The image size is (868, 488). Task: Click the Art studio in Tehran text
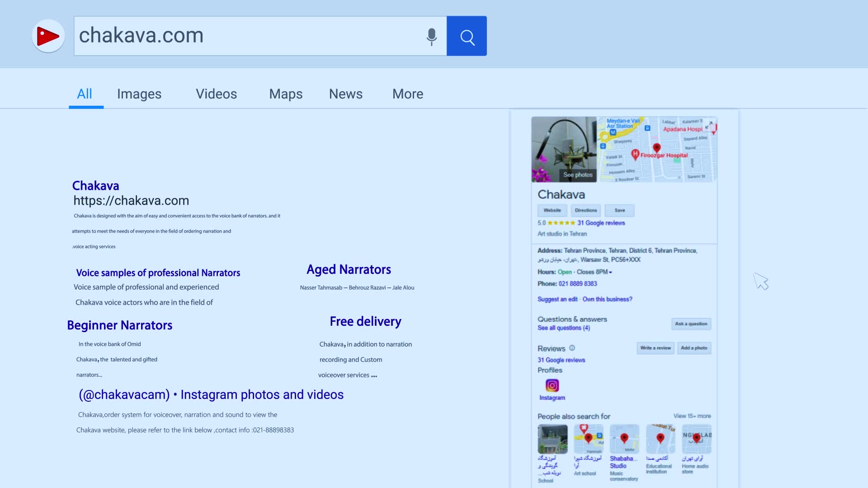562,234
